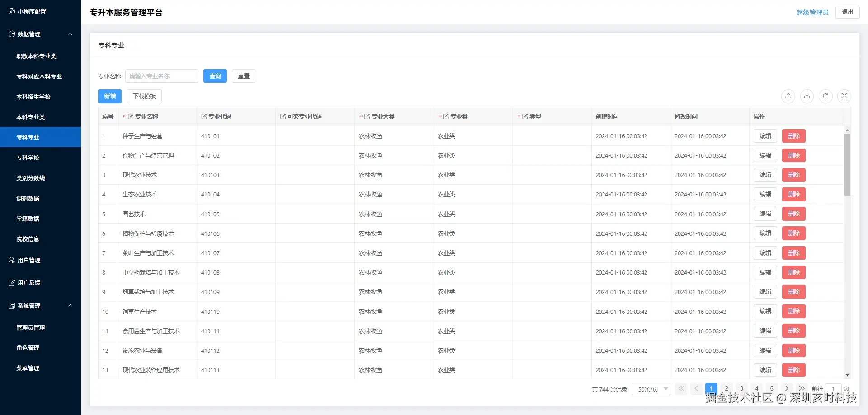Click the edit icon beside 专业类 header

tap(446, 117)
